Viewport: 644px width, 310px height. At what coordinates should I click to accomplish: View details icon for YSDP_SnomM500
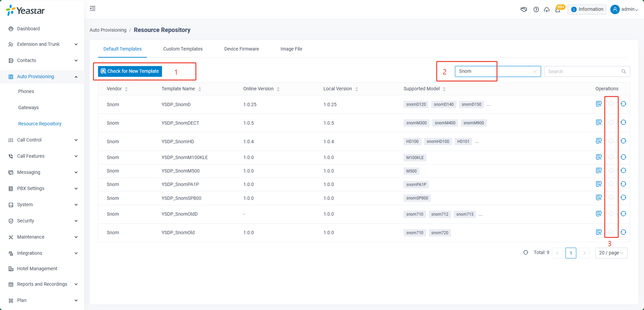599,170
